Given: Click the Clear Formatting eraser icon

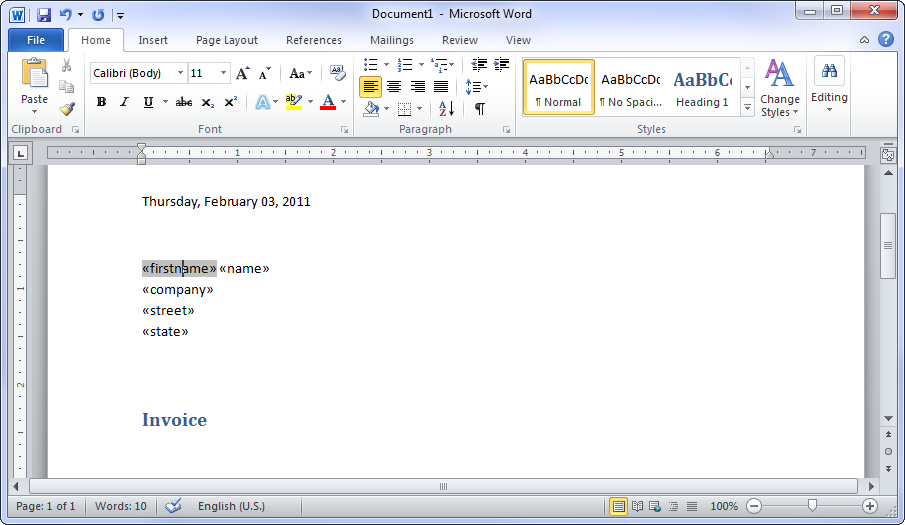Looking at the screenshot, I should coord(338,73).
